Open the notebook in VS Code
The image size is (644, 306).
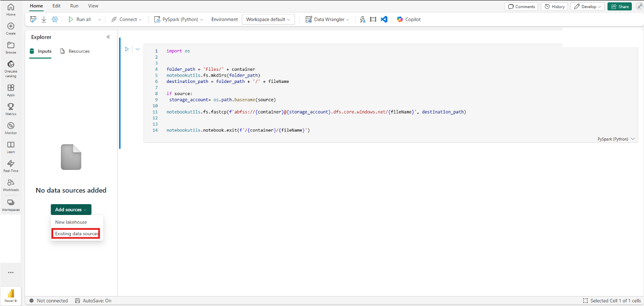click(x=384, y=19)
